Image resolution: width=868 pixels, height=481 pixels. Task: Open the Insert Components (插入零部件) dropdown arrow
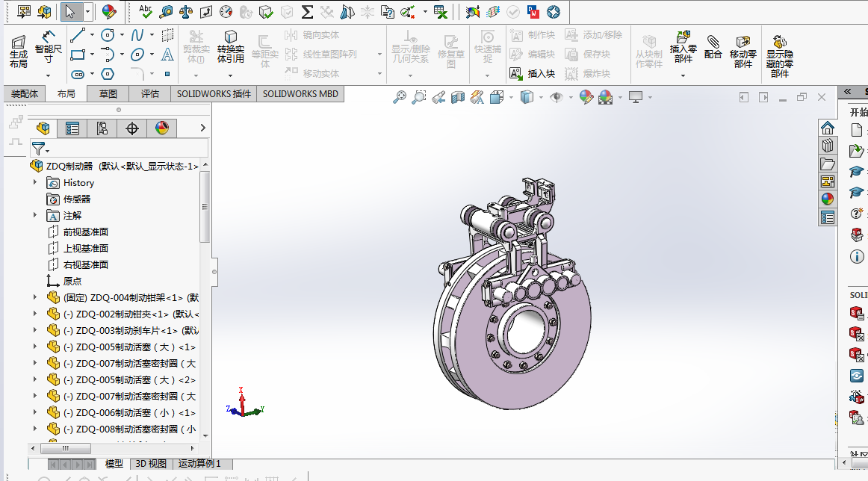[683, 75]
